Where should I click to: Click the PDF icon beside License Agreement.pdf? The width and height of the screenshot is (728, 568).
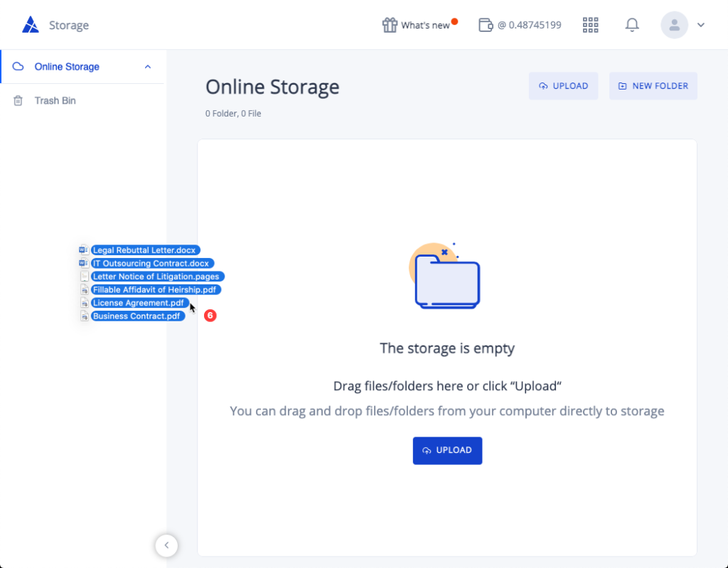[x=85, y=303]
